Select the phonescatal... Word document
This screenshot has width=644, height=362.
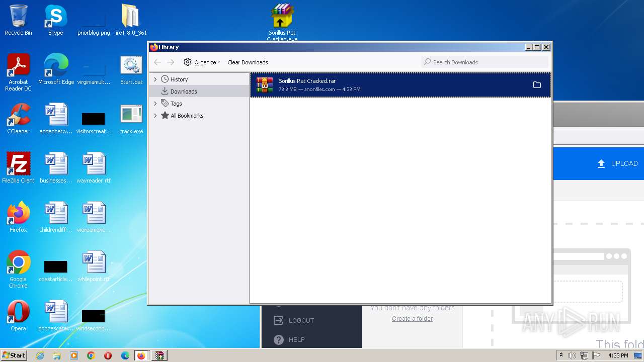(x=56, y=316)
